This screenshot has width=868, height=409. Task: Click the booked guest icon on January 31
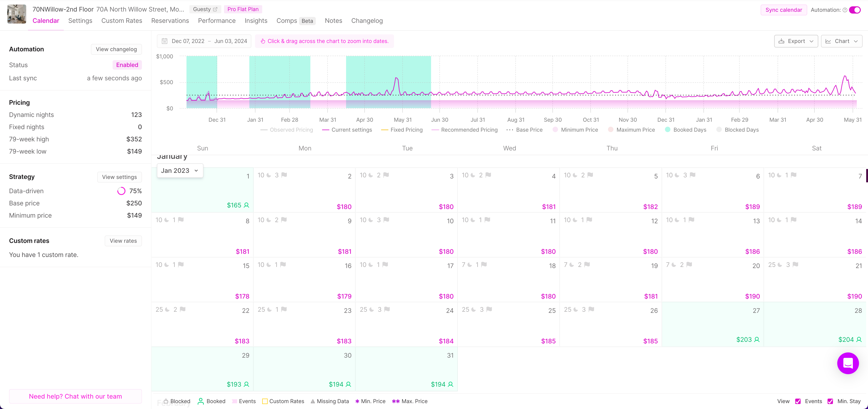(451, 384)
